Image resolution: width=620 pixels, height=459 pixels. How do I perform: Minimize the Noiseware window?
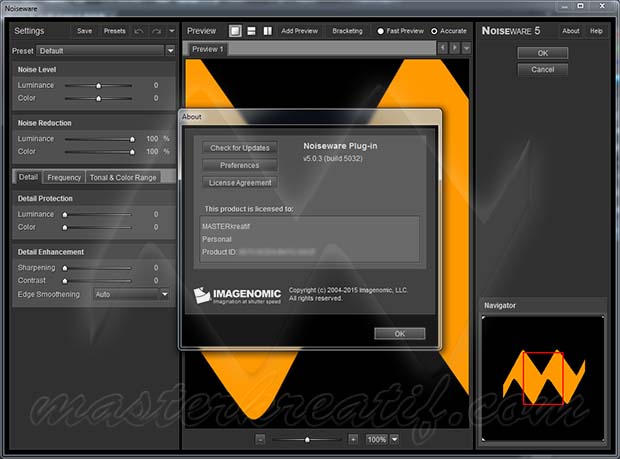(x=564, y=6)
